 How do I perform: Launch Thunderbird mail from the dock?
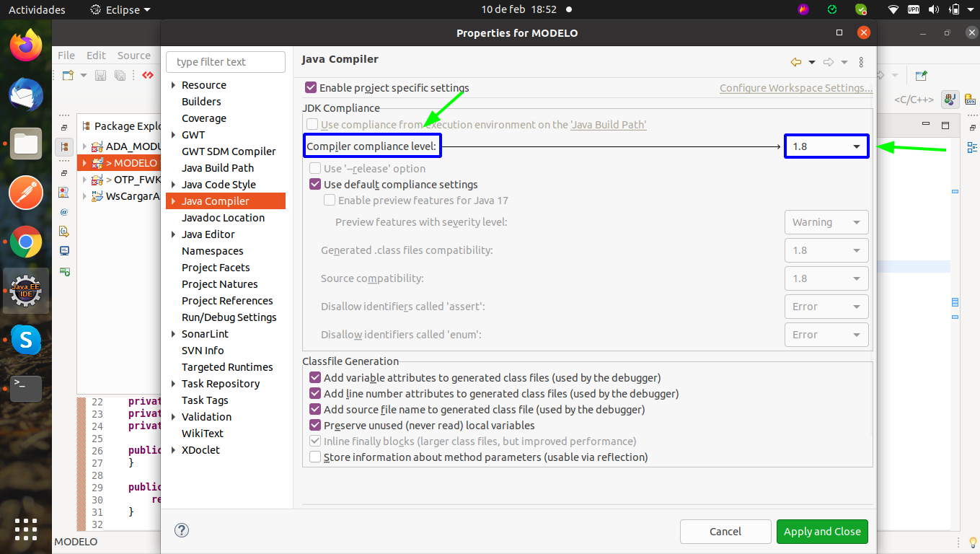pyautogui.click(x=26, y=94)
